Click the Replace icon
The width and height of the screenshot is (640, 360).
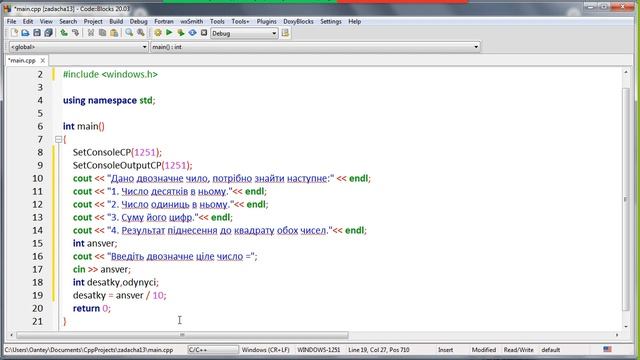pos(141,33)
